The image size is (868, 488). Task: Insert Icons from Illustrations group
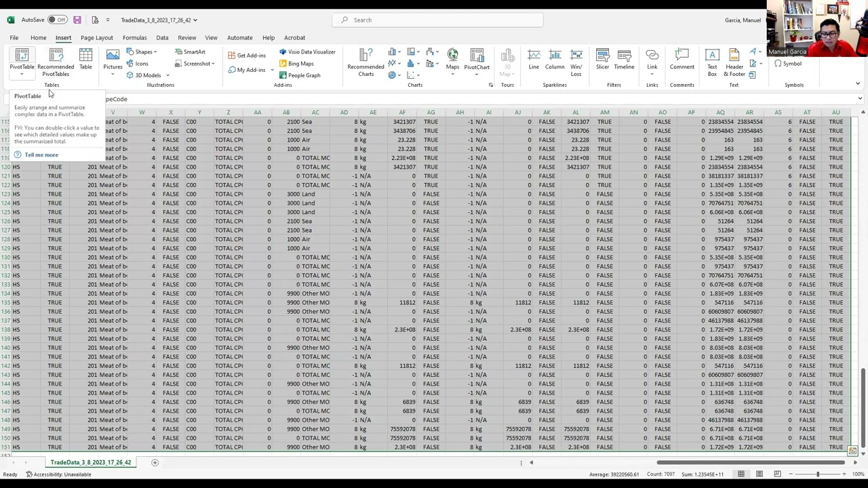pyautogui.click(x=137, y=64)
